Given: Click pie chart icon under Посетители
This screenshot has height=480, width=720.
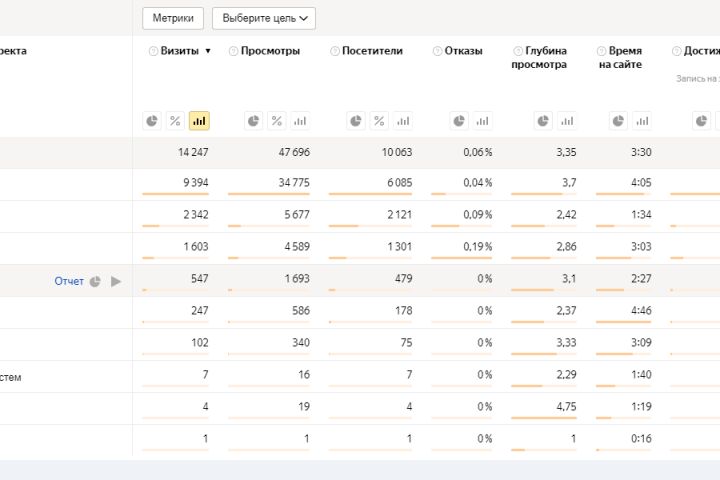Looking at the screenshot, I should click(356, 121).
